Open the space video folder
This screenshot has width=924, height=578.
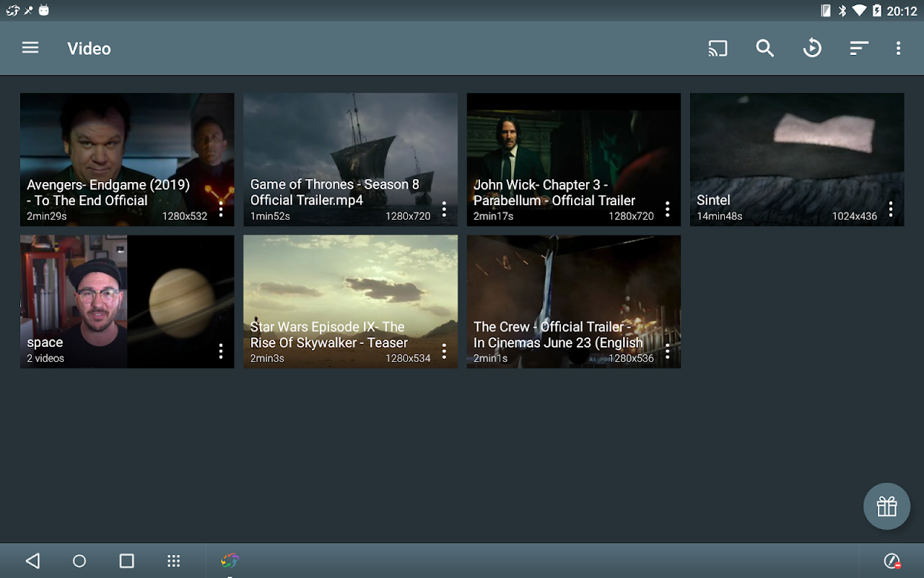[x=127, y=289]
